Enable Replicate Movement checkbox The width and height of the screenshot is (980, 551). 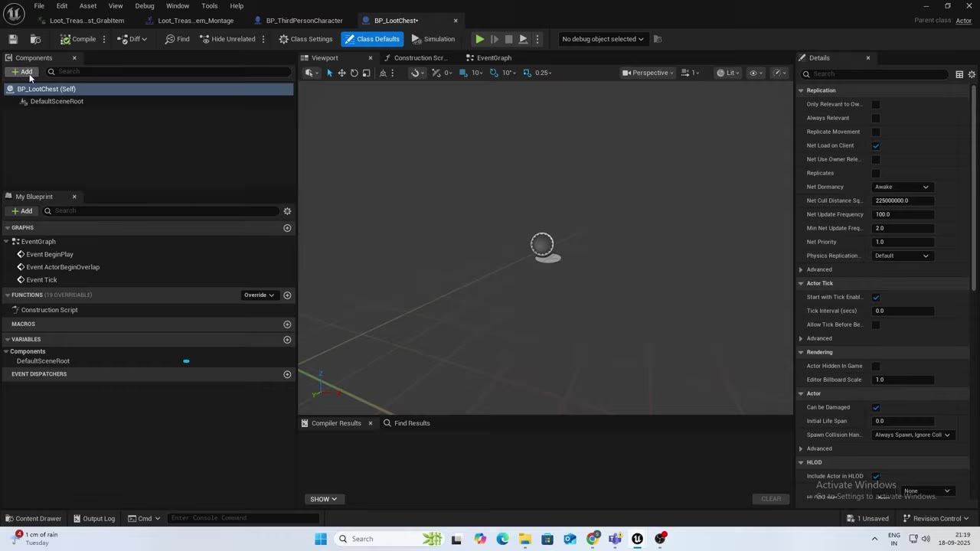click(876, 132)
